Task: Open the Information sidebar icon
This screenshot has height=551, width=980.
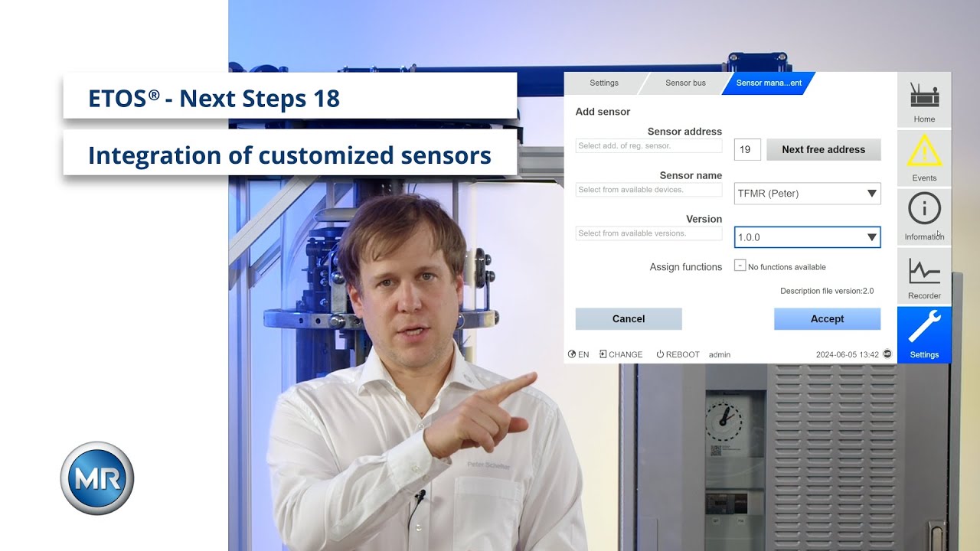Action: [924, 217]
